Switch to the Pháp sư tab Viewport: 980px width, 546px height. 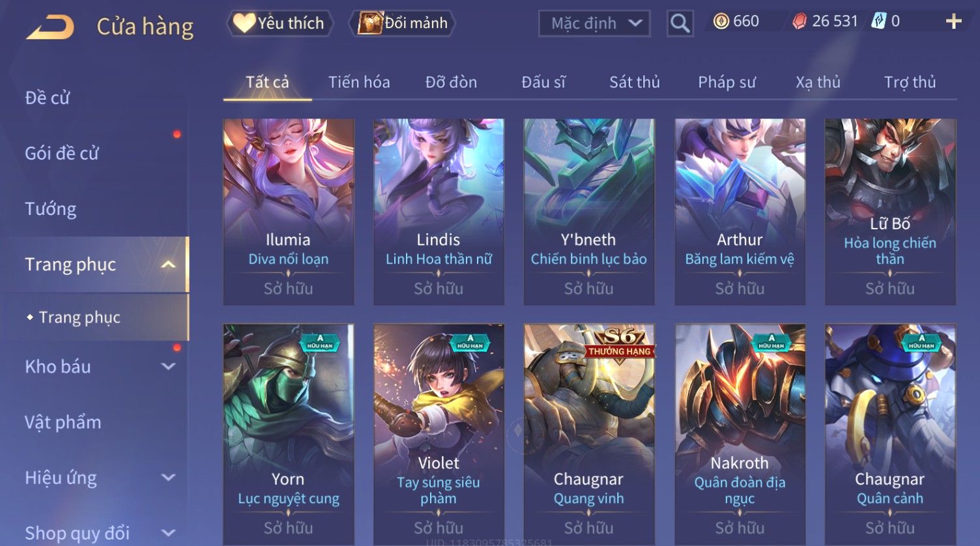(727, 82)
